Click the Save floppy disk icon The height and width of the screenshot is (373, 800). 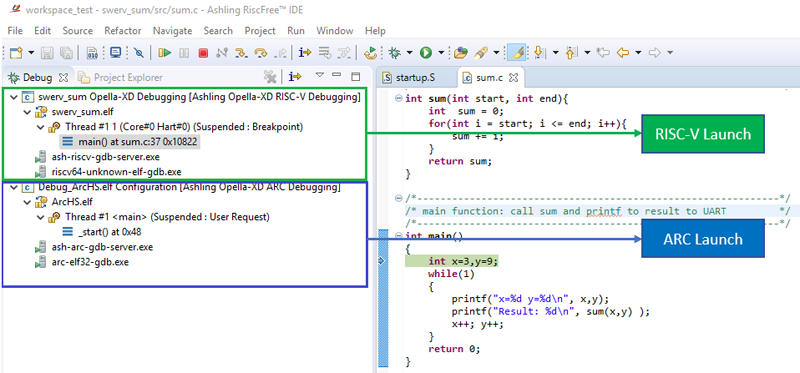click(x=47, y=53)
